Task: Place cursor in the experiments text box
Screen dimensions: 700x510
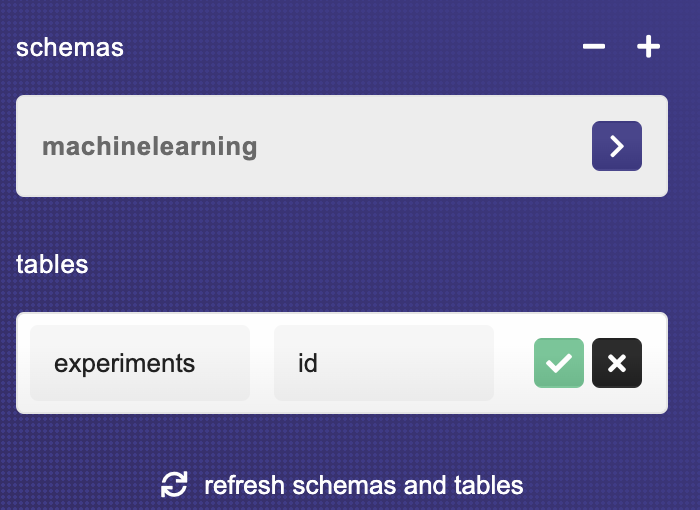Action: 140,363
